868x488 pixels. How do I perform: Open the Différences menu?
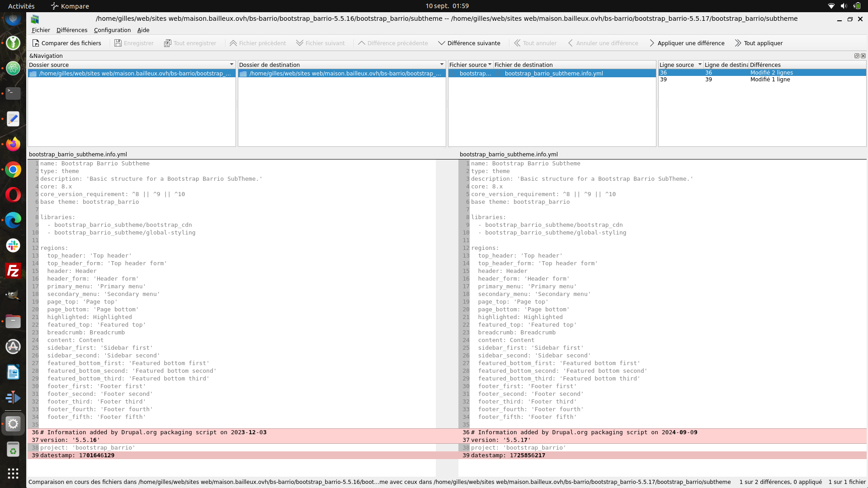point(71,30)
